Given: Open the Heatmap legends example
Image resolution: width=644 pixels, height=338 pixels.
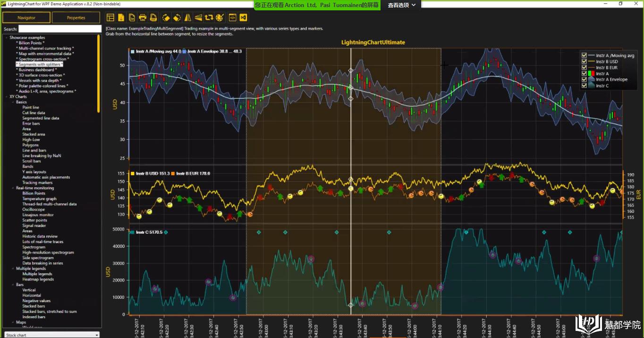Looking at the screenshot, I should pyautogui.click(x=38, y=279).
